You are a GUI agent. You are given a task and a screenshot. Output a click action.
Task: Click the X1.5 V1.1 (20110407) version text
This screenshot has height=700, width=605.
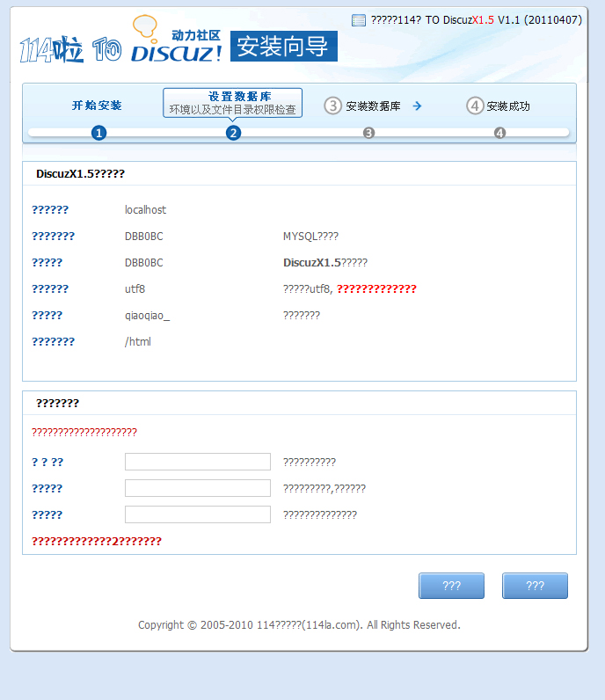pyautogui.click(x=527, y=20)
